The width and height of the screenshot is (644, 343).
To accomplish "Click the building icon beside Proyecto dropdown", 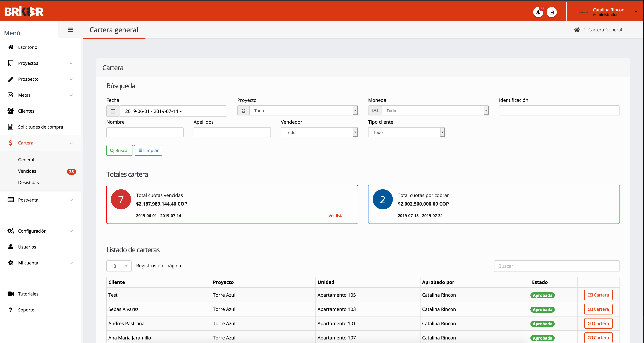I will pyautogui.click(x=243, y=110).
